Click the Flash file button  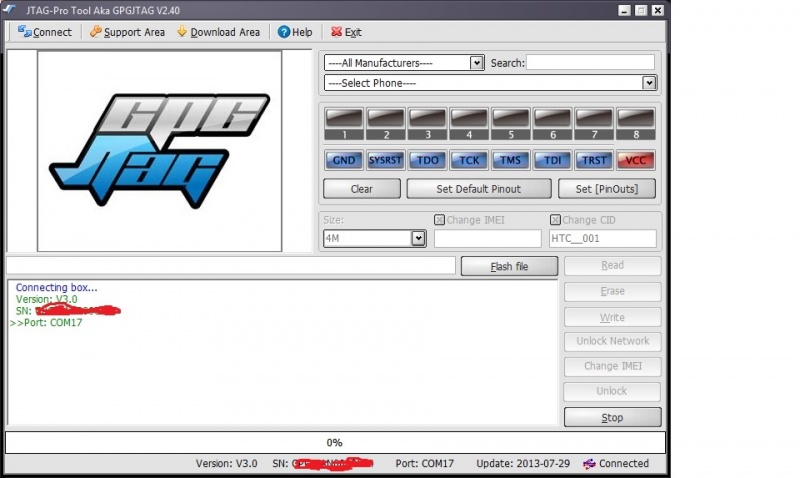(x=509, y=266)
